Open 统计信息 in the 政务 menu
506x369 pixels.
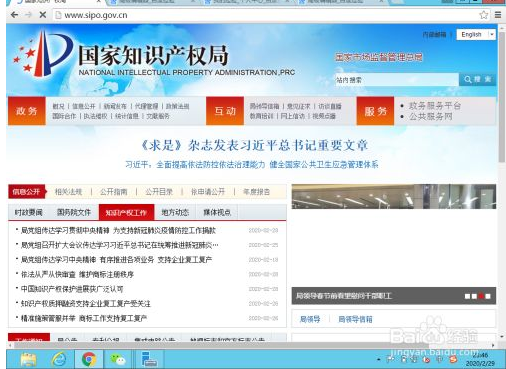[x=127, y=116]
